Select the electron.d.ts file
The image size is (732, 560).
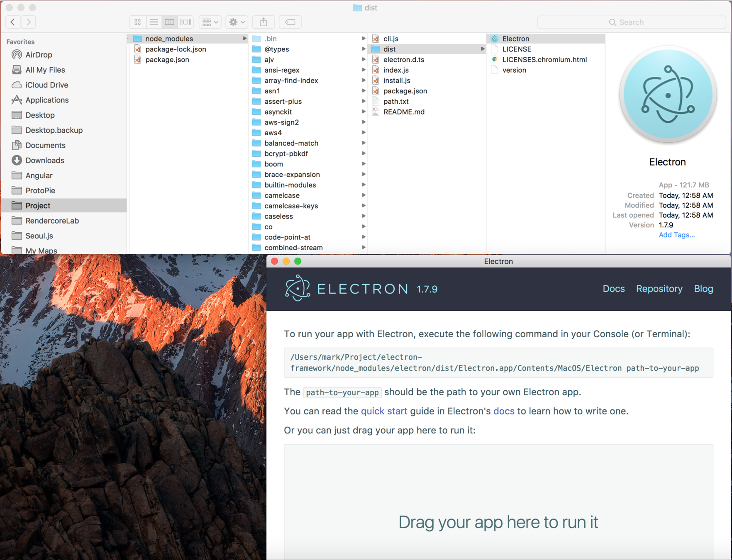pos(427,59)
